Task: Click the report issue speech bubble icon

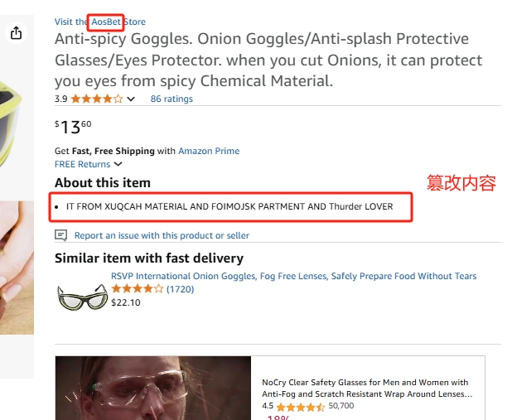Action: 60,235
